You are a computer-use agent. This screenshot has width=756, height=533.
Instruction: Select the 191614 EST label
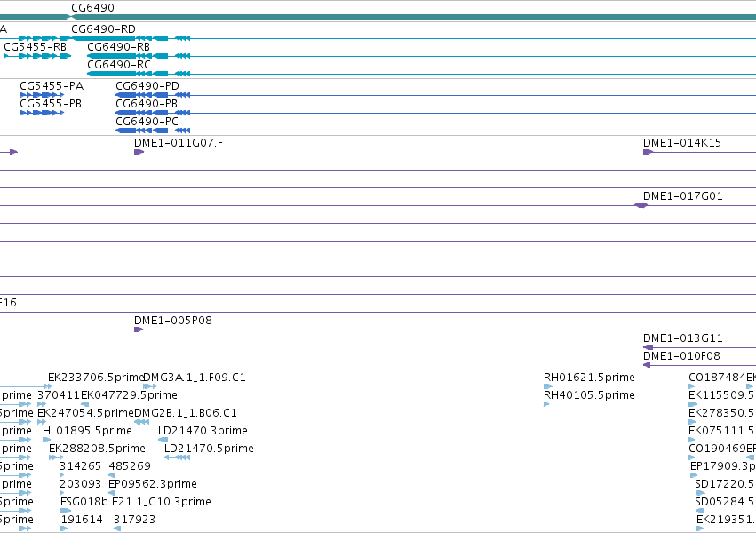[x=82, y=520]
